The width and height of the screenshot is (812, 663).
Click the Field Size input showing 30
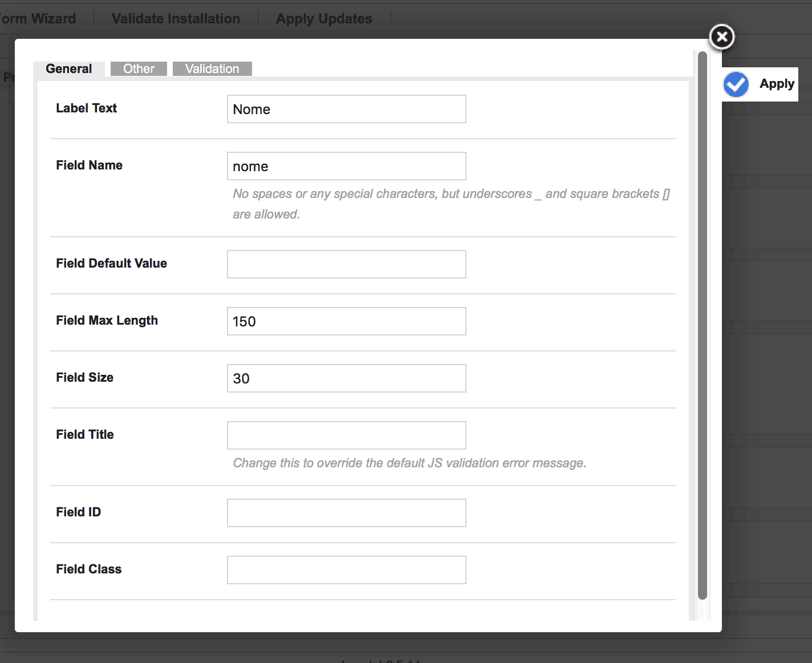(x=346, y=378)
